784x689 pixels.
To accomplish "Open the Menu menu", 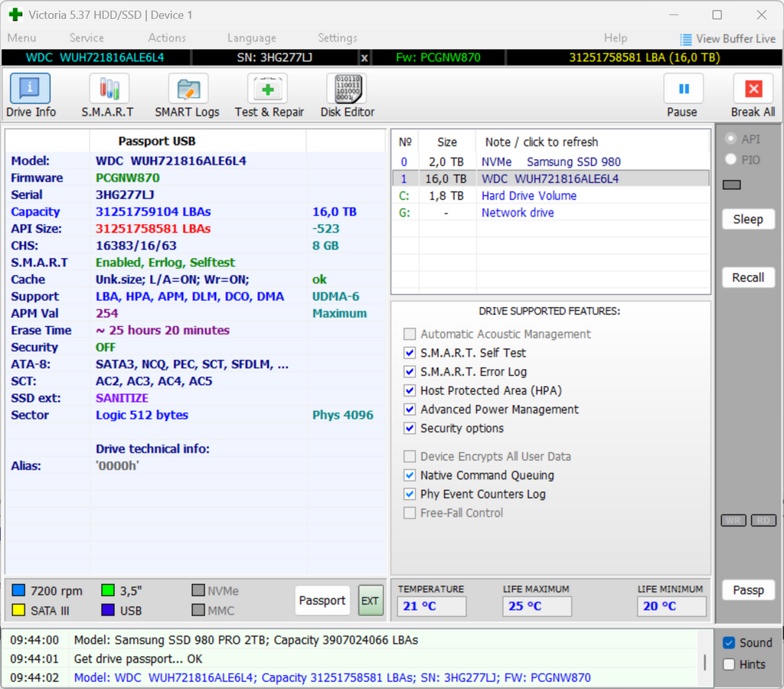I will (22, 38).
